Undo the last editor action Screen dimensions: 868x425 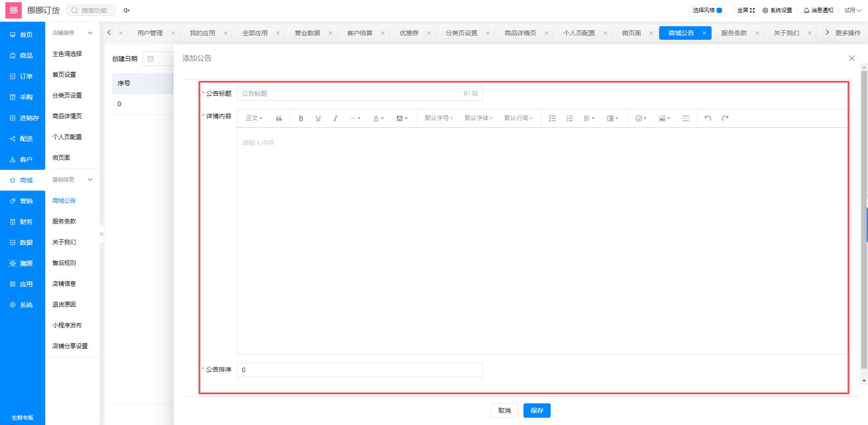tap(708, 118)
